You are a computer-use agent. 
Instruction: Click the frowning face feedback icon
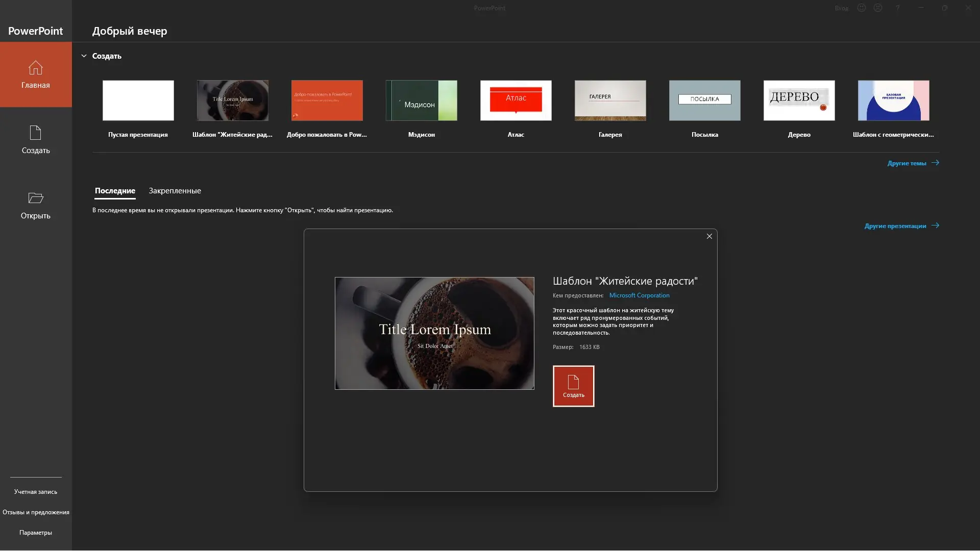[878, 8]
